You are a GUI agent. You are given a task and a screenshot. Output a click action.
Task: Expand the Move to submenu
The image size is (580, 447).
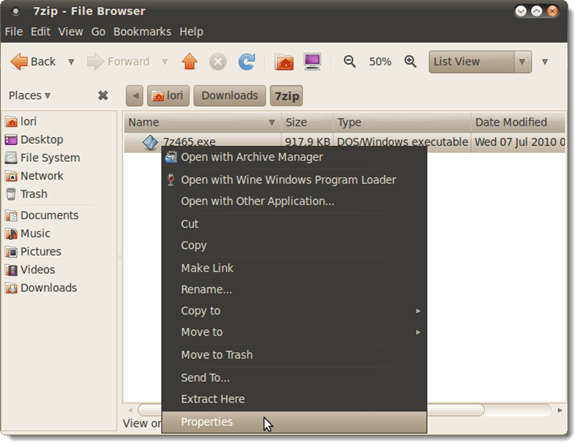coord(294,332)
